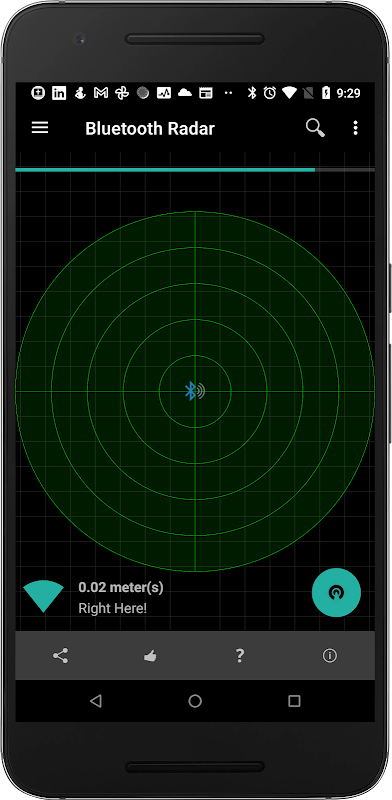Tap the Wi-Fi status bar icon
Image resolution: width=392 pixels, height=800 pixels.
point(289,93)
